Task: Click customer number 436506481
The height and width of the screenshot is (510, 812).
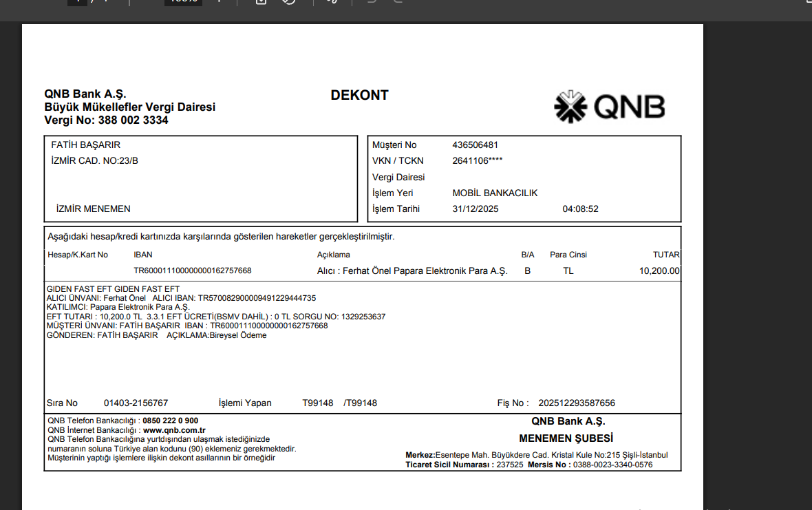Action: pyautogui.click(x=475, y=145)
